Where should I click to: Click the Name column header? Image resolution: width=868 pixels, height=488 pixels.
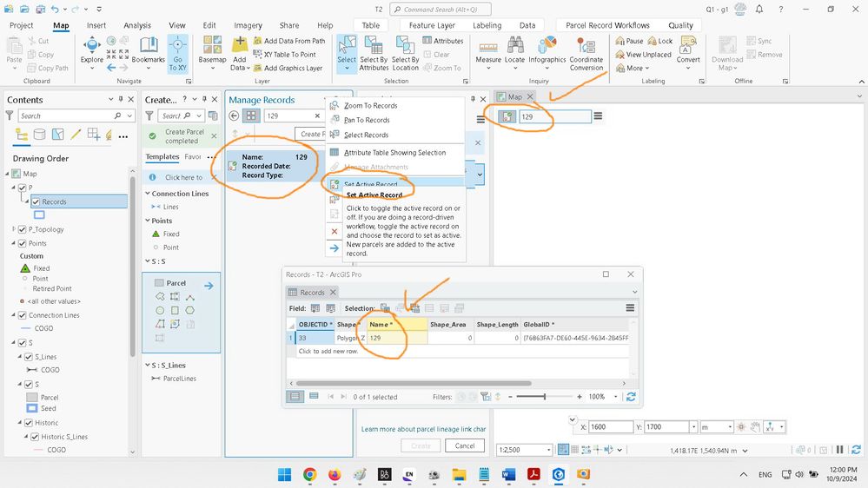coord(397,324)
